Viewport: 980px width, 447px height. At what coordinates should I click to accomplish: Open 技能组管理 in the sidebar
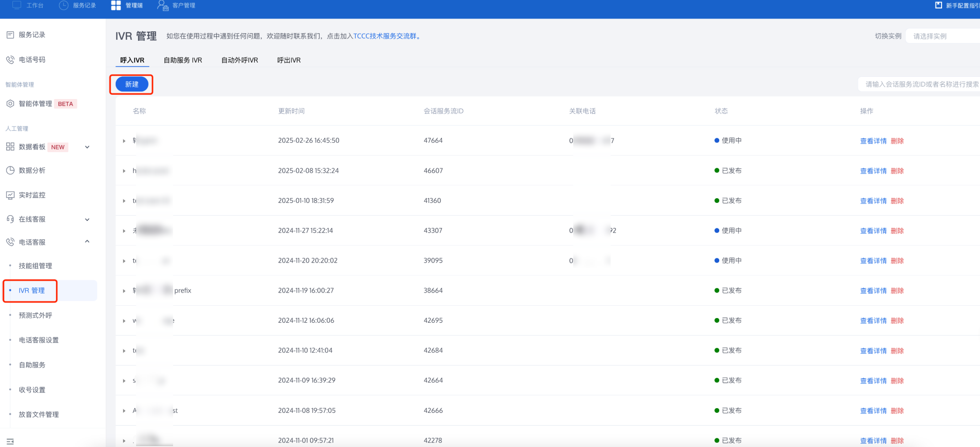[x=36, y=266]
